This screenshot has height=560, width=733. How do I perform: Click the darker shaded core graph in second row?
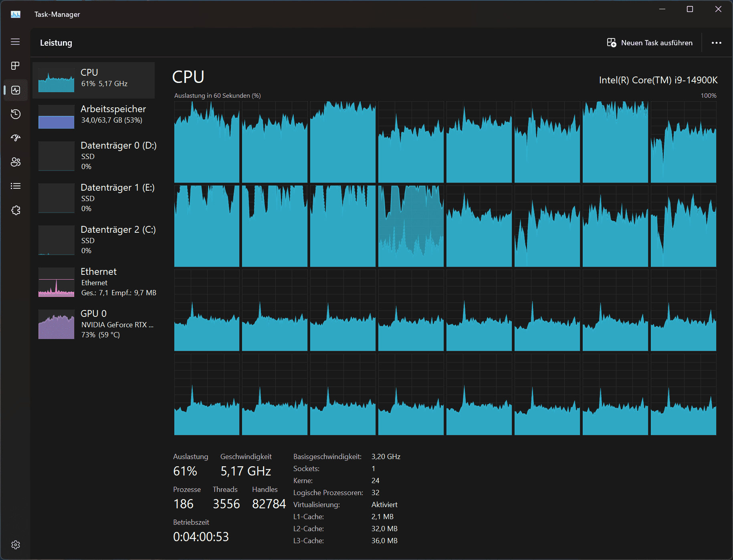pyautogui.click(x=411, y=226)
